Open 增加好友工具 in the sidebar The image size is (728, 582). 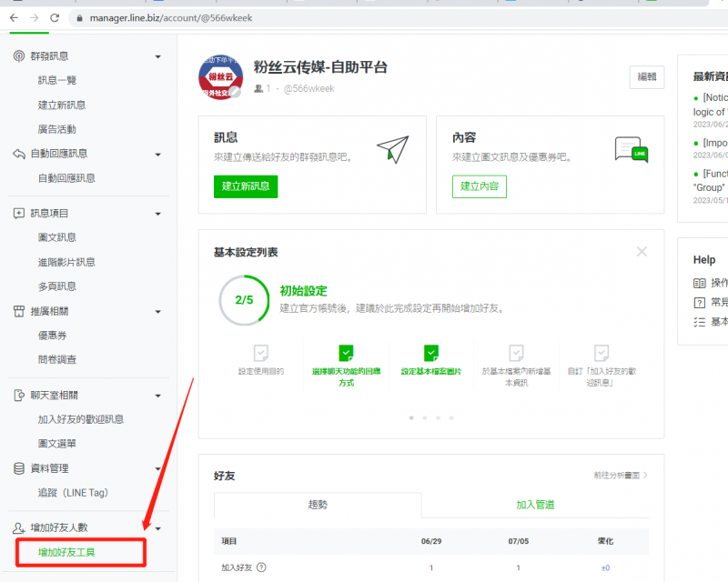click(66, 552)
